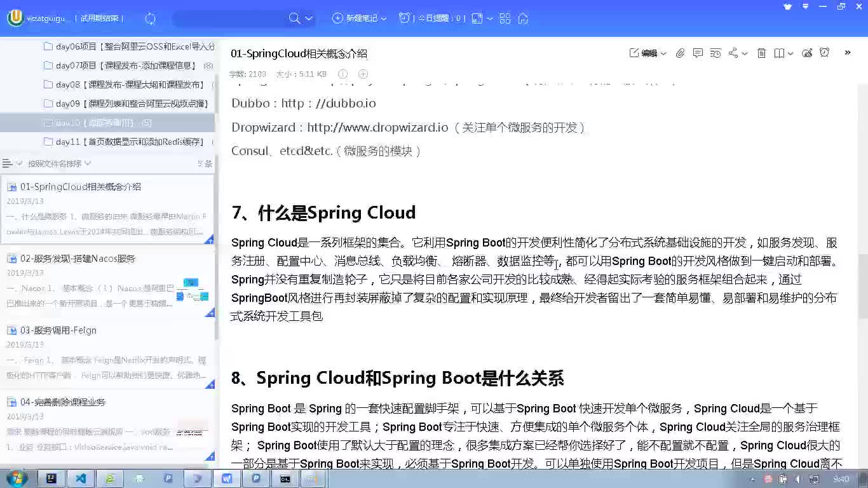The height and width of the screenshot is (488, 868).
Task: Expand the reading mode dropdown arrow
Action: click(790, 53)
